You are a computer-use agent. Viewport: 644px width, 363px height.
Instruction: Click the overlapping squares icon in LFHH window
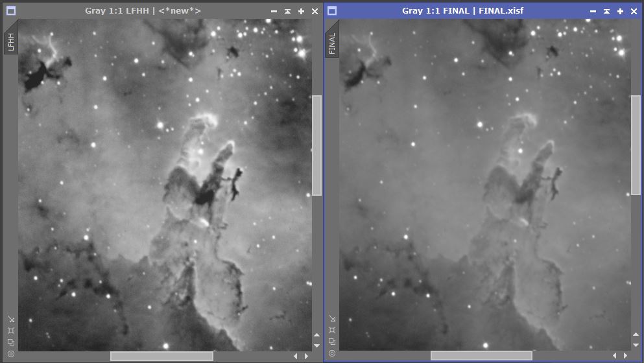[11, 342]
